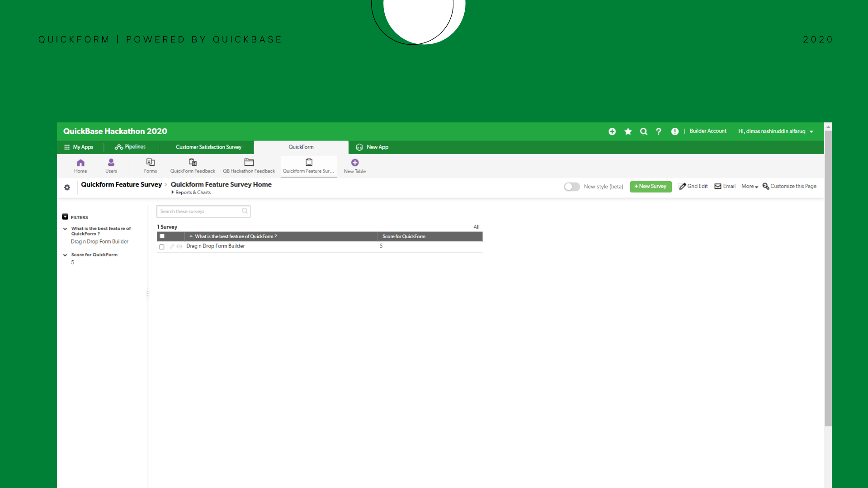Screen dimensions: 868x488
Task: Open the help question mark icon
Action: click(659, 131)
